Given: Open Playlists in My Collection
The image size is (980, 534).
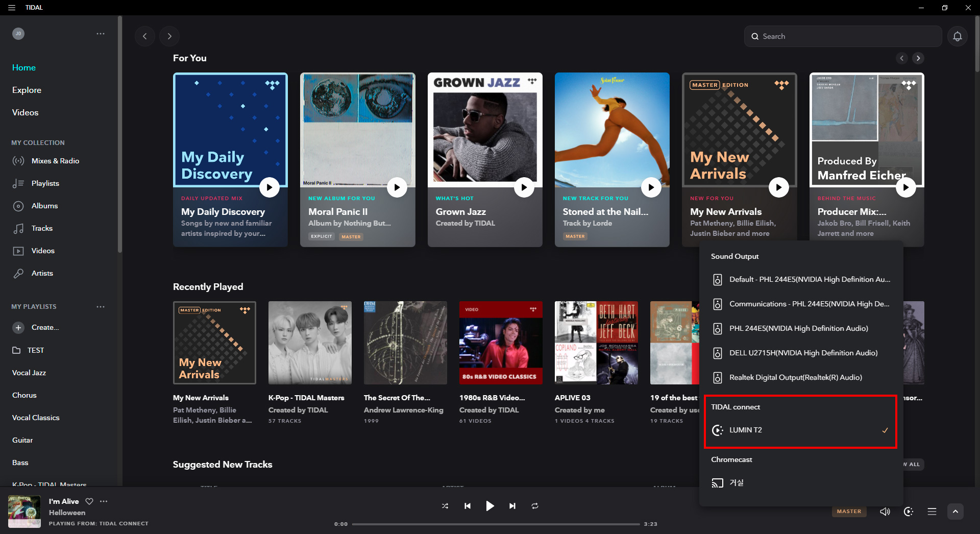Looking at the screenshot, I should pyautogui.click(x=45, y=183).
